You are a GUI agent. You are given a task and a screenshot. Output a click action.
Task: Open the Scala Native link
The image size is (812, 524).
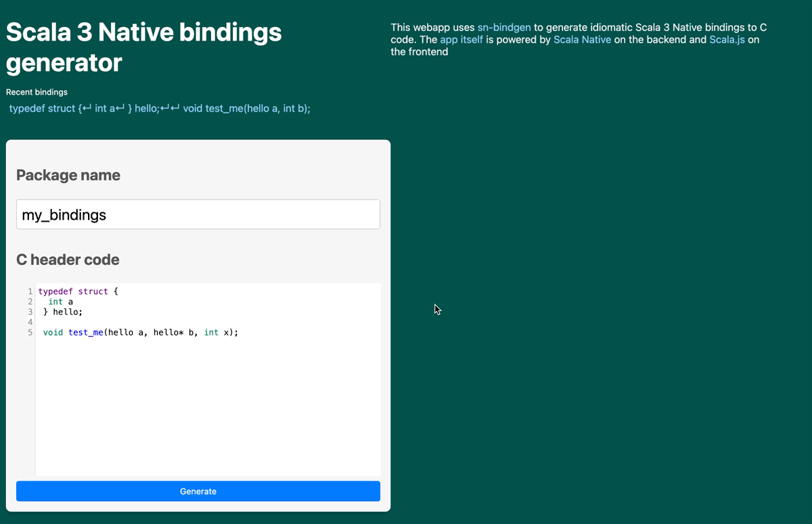pyautogui.click(x=582, y=40)
